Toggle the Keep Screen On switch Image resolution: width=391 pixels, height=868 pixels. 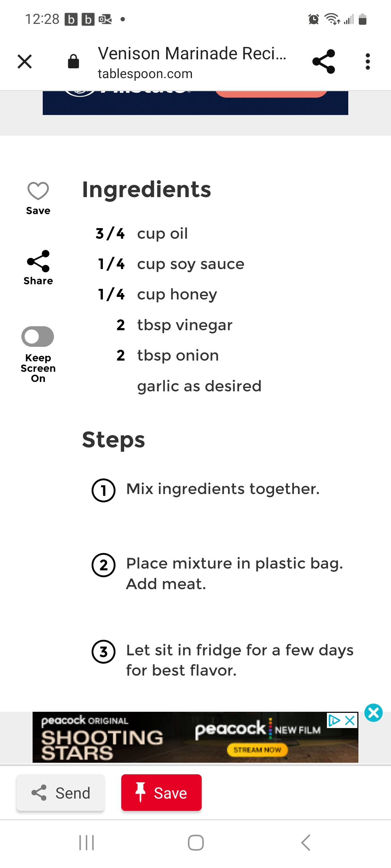[38, 336]
